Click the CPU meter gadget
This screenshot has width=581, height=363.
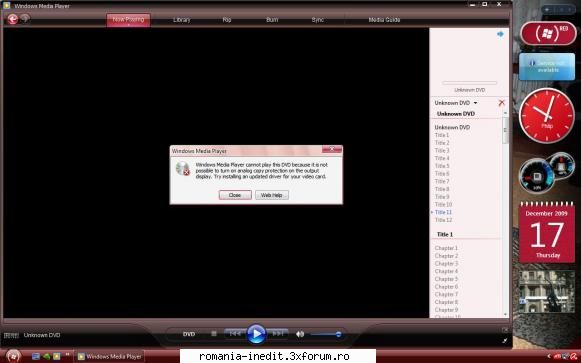pos(547,173)
